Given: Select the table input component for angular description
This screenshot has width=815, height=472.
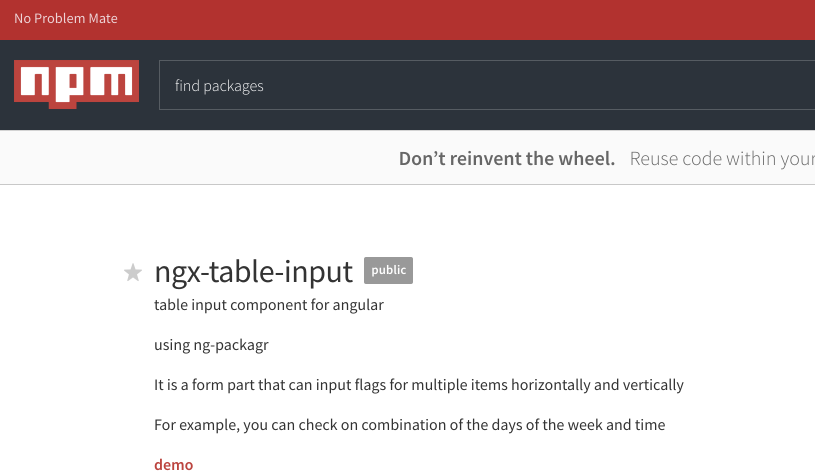Looking at the screenshot, I should click(269, 305).
